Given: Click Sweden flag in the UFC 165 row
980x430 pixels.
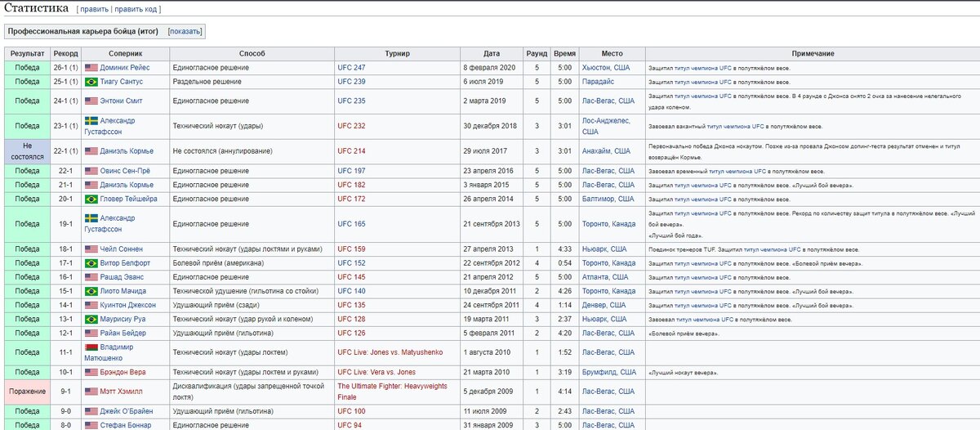Looking at the screenshot, I should [x=91, y=218].
